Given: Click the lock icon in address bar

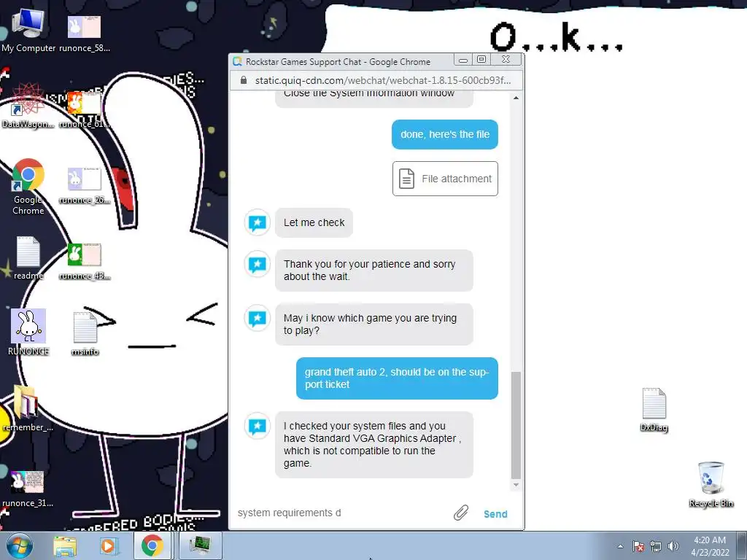Looking at the screenshot, I should click(x=244, y=80).
